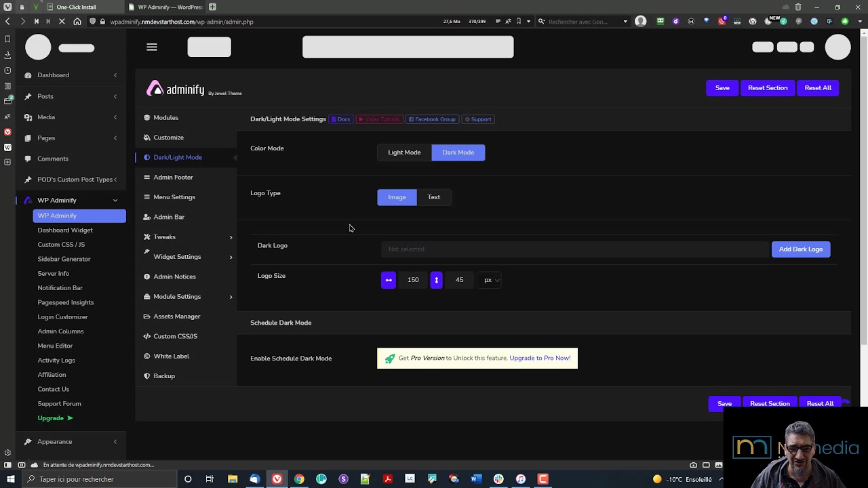This screenshot has height=488, width=868.
Task: Open the Admin Bar settings tab
Action: (169, 217)
